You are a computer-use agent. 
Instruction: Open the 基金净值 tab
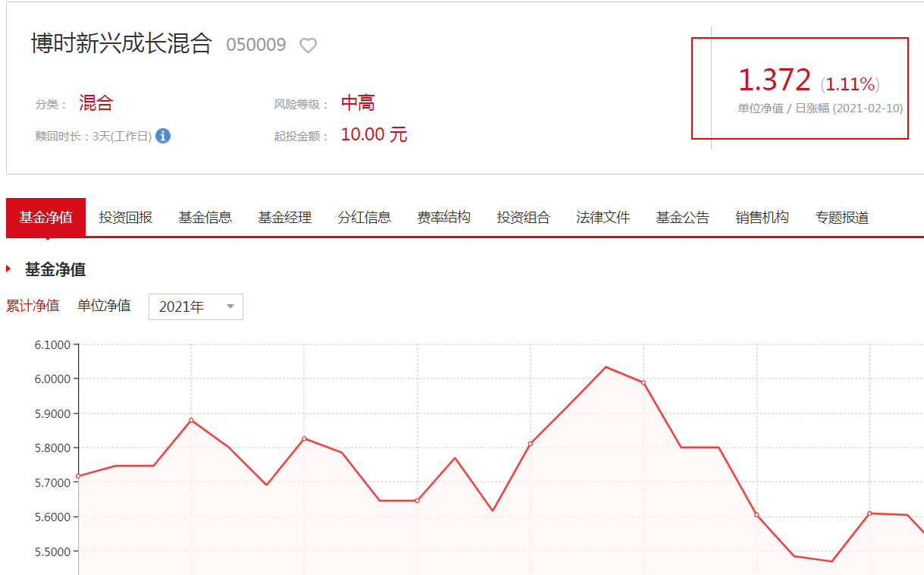coord(46,218)
